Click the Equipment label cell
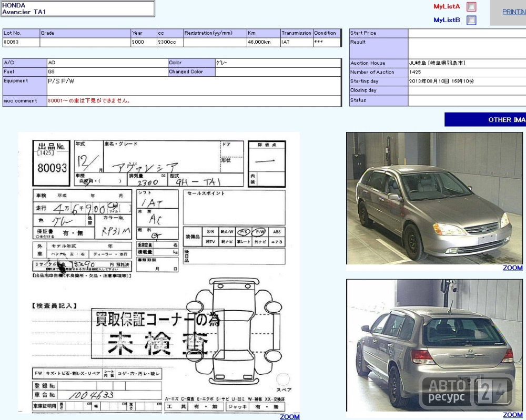 click(25, 86)
